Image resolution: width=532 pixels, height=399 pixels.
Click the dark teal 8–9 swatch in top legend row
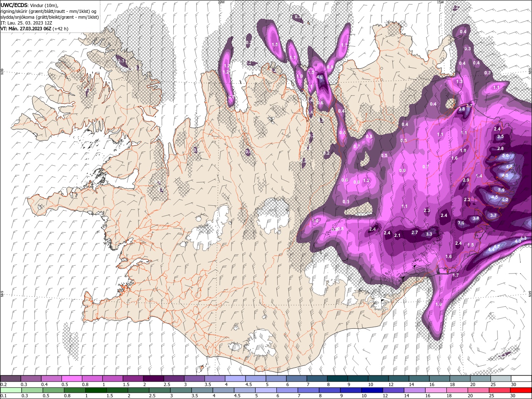tap(337, 379)
